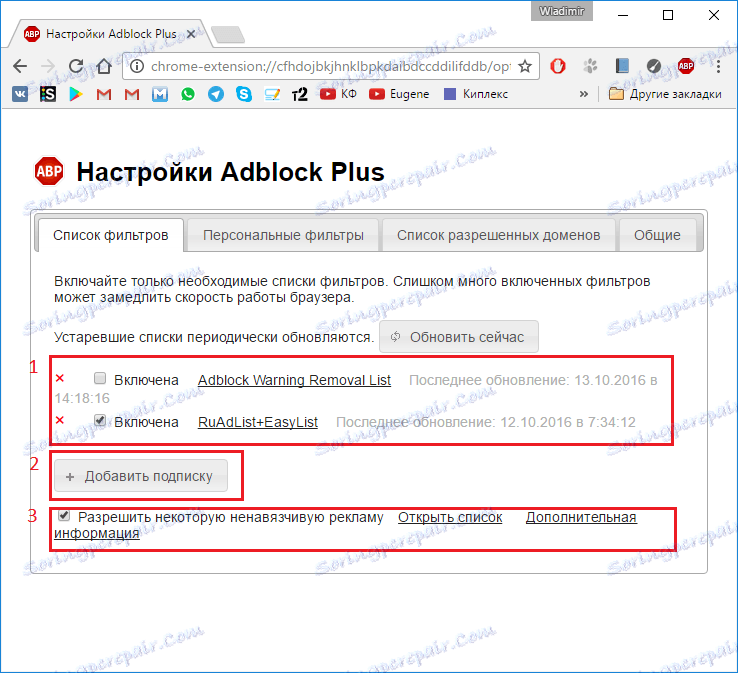Screen dimensions: 738x673
Task: Click the forward navigation arrow
Action: click(48, 66)
